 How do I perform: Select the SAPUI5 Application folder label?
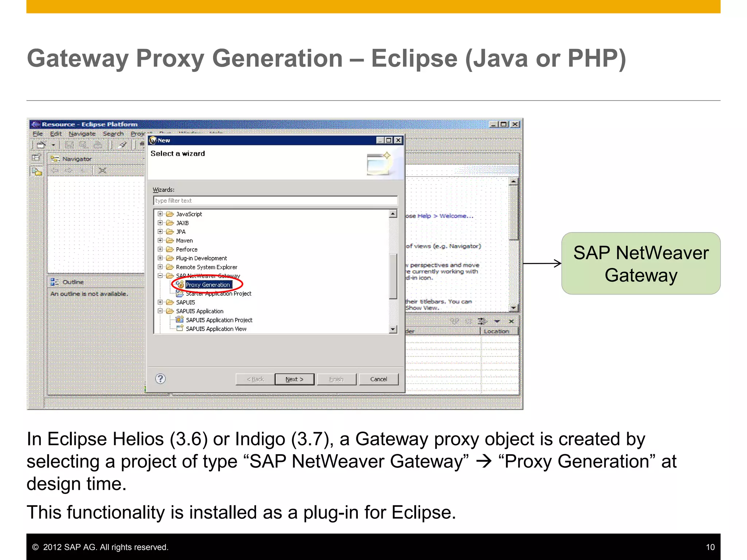click(x=200, y=311)
